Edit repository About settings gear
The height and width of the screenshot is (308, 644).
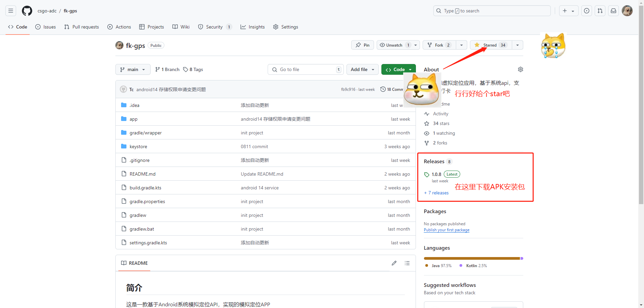point(520,69)
